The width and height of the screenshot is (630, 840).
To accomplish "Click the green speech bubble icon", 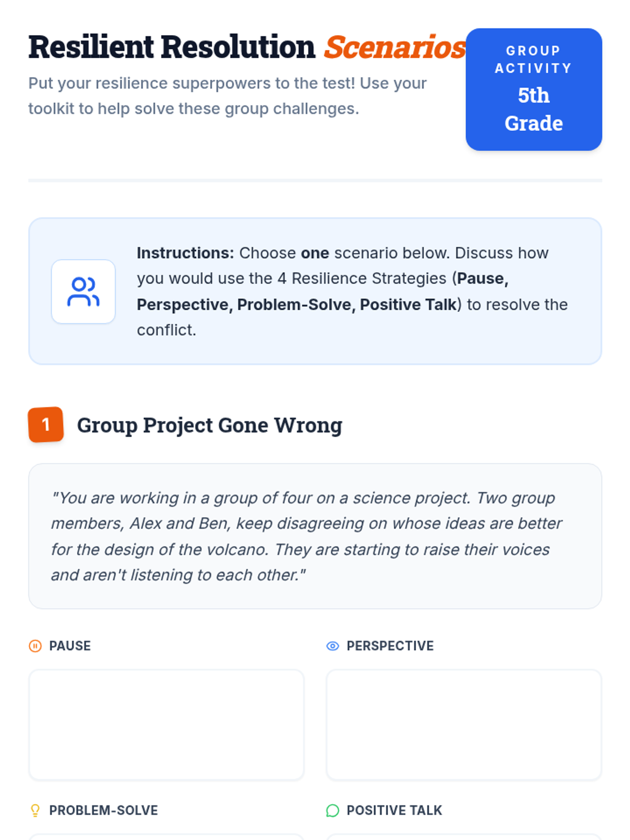I will pyautogui.click(x=332, y=811).
